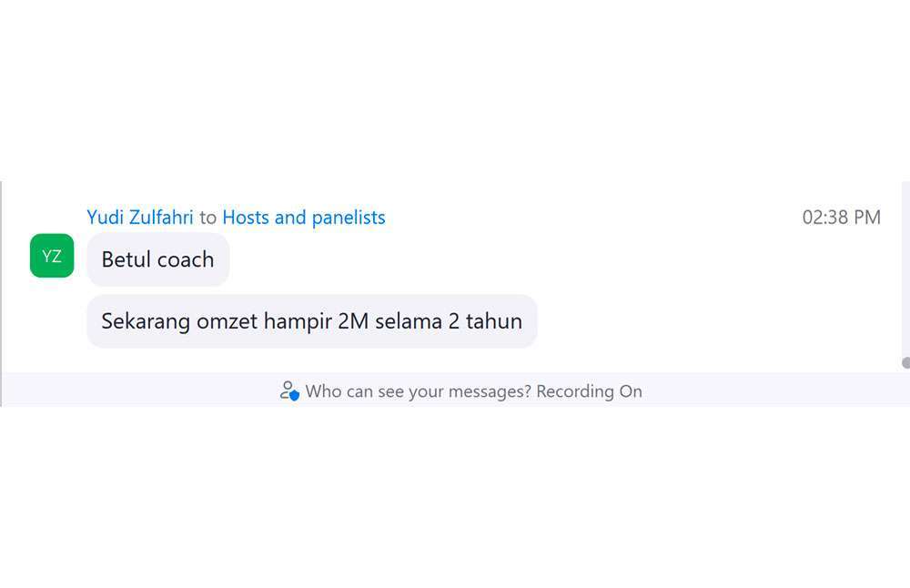Click the chat scrollbar handle at right edge
The image size is (910, 588).
tap(906, 362)
